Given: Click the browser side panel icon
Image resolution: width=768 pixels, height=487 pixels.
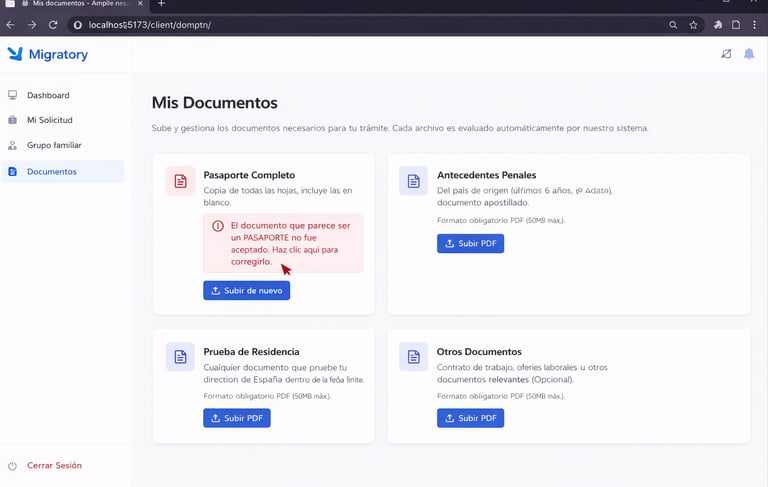Looking at the screenshot, I should [736, 24].
